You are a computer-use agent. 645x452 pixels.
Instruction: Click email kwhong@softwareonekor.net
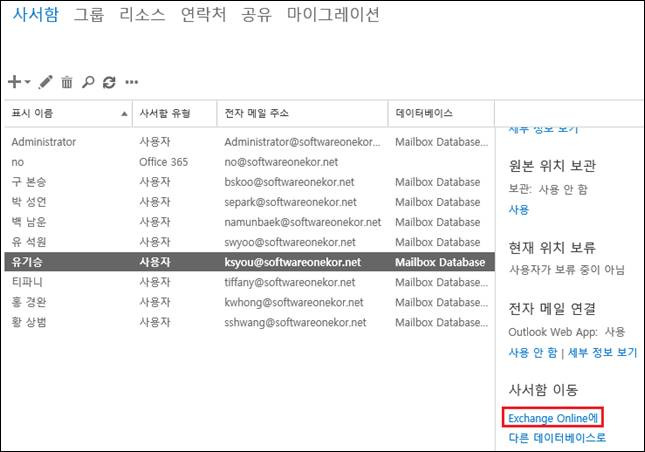coord(294,302)
